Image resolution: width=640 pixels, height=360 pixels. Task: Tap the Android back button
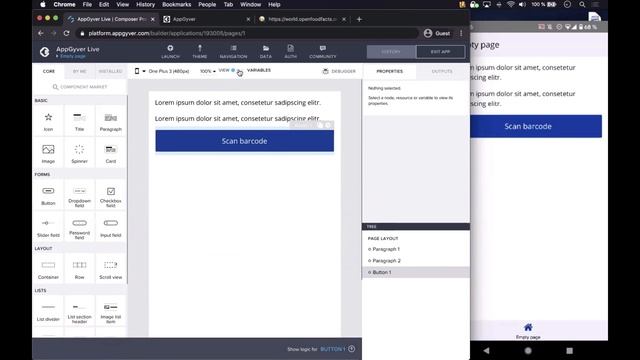coord(486,351)
